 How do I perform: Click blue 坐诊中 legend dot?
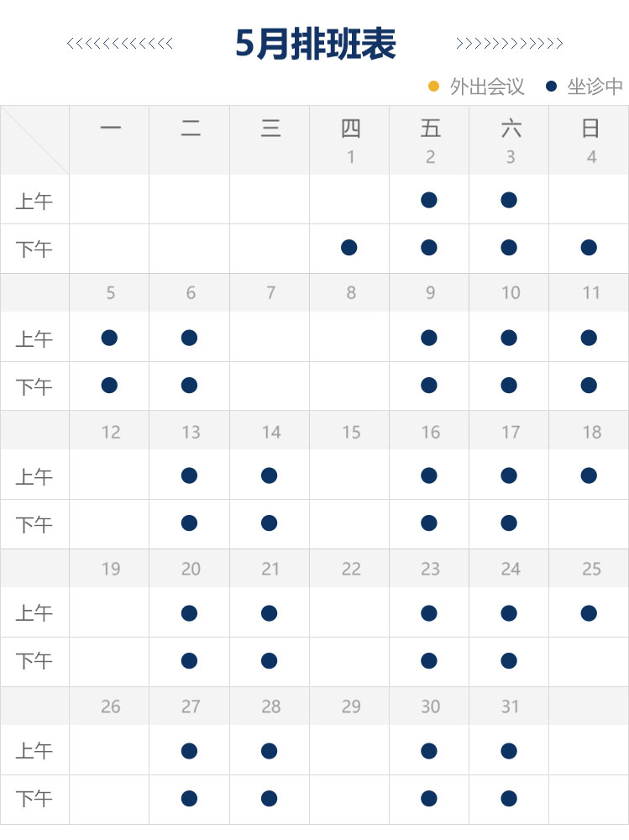tap(552, 86)
